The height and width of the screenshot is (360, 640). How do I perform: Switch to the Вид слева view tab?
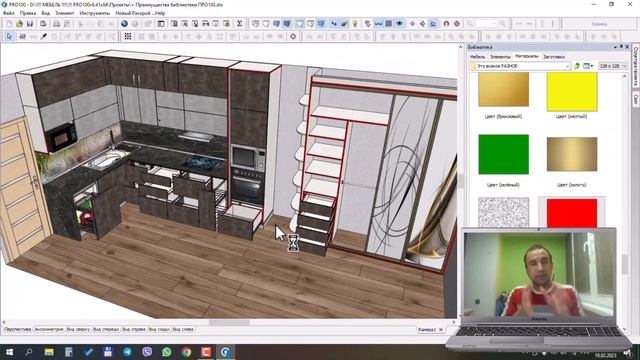click(x=182, y=329)
